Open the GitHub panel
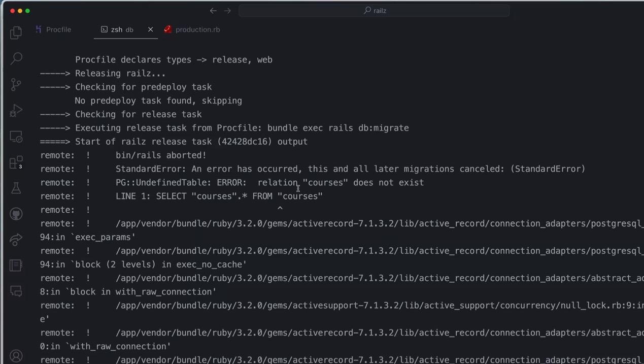 pos(16,214)
